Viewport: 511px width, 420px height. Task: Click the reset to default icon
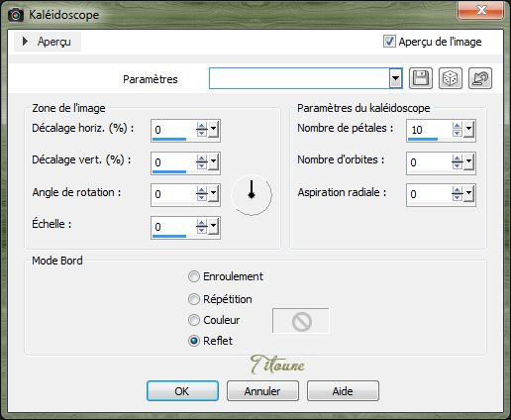[480, 78]
